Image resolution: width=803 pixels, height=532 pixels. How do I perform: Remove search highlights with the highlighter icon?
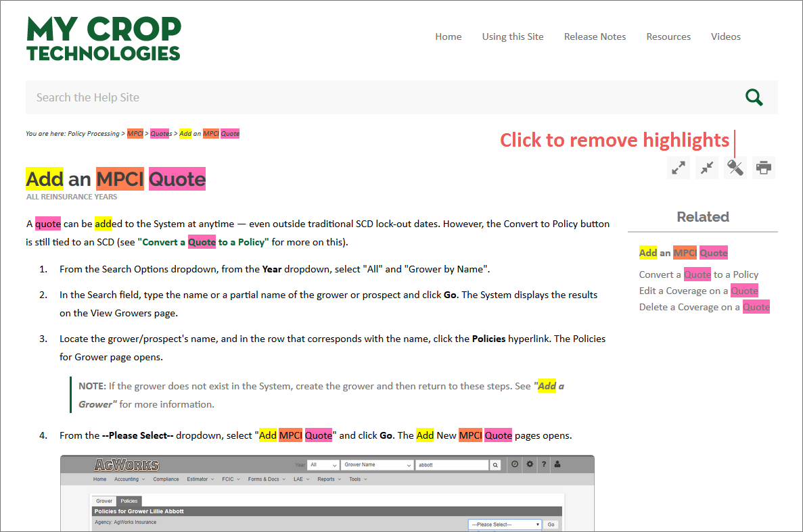(x=735, y=168)
